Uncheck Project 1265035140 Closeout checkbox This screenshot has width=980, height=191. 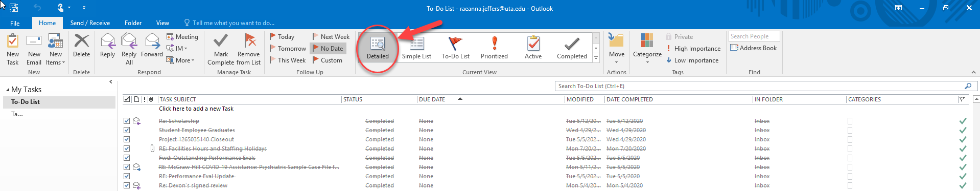coord(127,140)
